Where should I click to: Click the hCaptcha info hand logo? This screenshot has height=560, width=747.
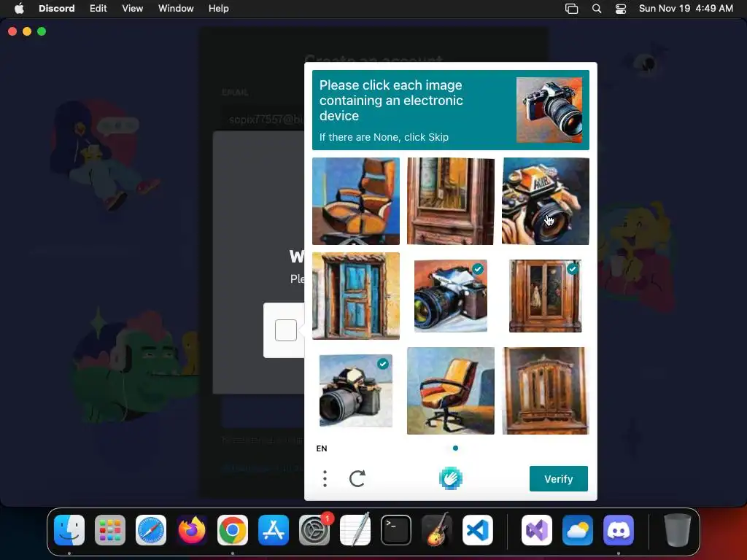point(450,478)
